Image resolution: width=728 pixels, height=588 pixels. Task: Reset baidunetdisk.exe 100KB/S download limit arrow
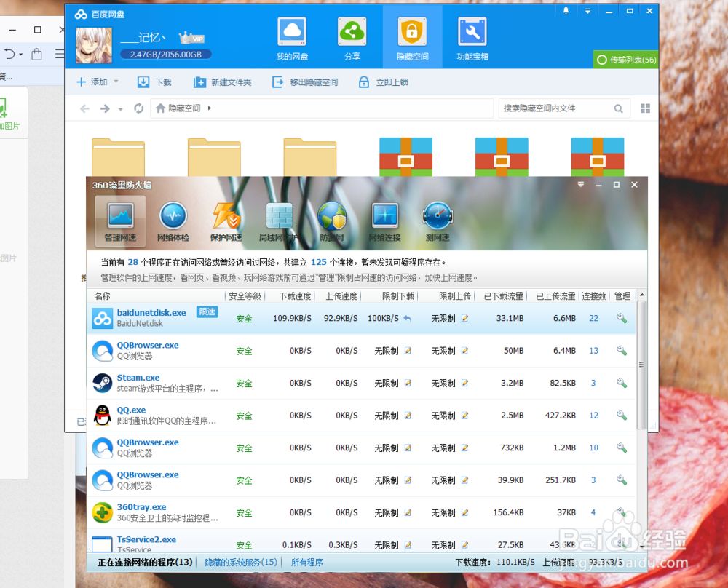coord(407,318)
